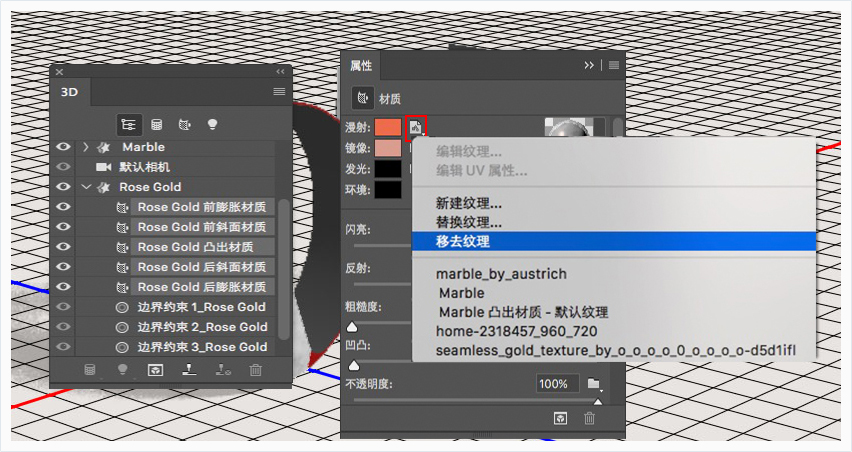This screenshot has width=852, height=452.
Task: Collapse the 3D panel with double arrows
Action: (280, 72)
